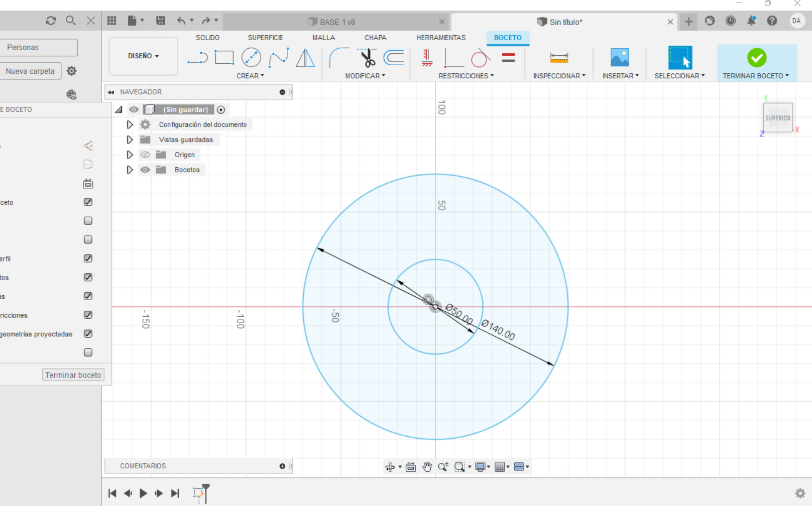812x506 pixels.
Task: Toggle visibility of the Bocetos folder
Action: 145,170
